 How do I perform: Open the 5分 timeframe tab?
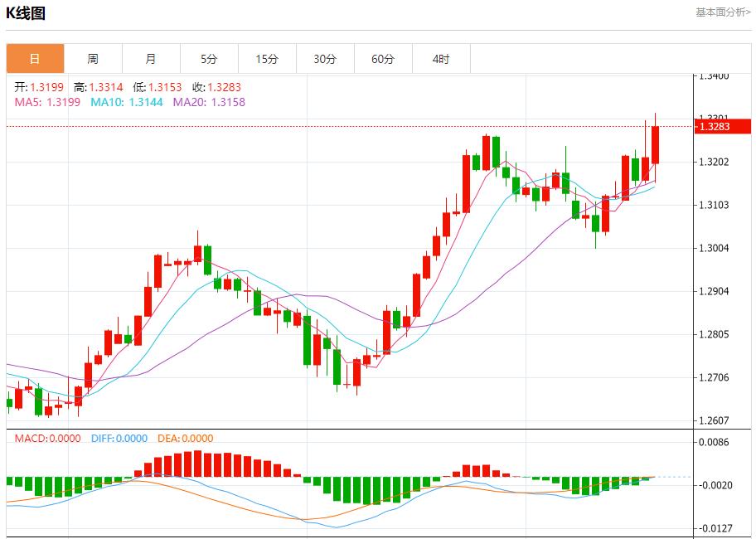click(x=209, y=59)
